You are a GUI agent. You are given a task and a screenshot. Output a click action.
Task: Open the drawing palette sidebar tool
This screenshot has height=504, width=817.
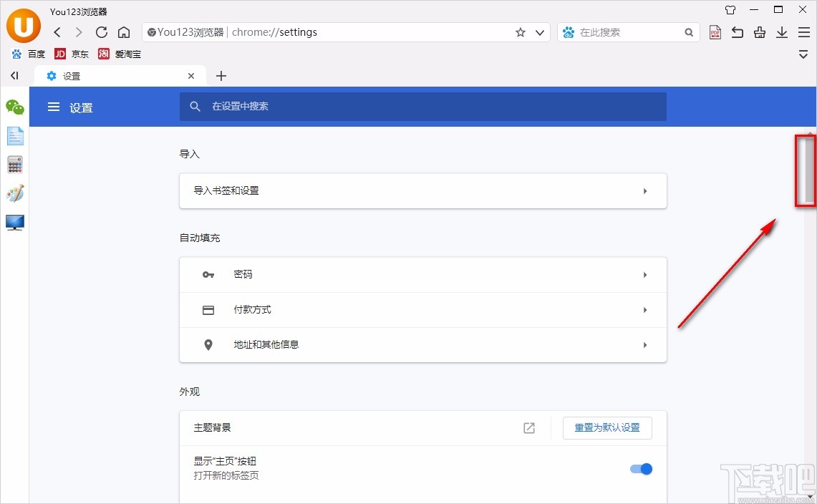click(14, 193)
